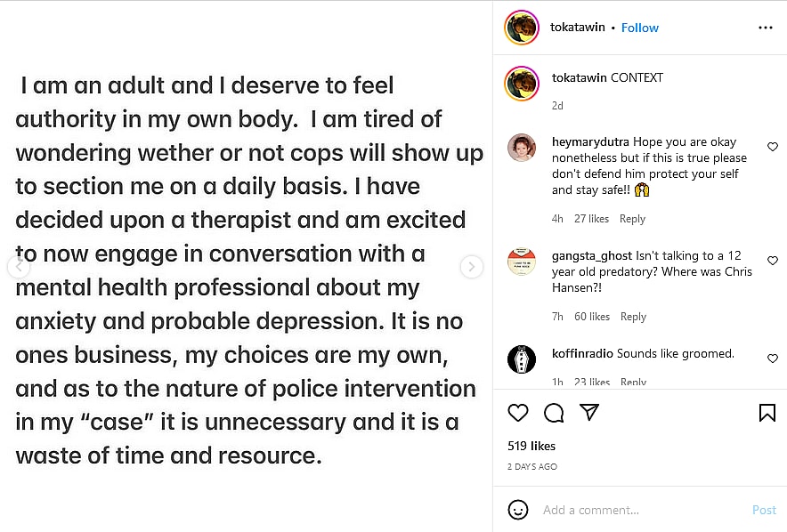Viewport: 787px width, 532px height.
Task: Open more options three-dot menu
Action: tap(766, 28)
